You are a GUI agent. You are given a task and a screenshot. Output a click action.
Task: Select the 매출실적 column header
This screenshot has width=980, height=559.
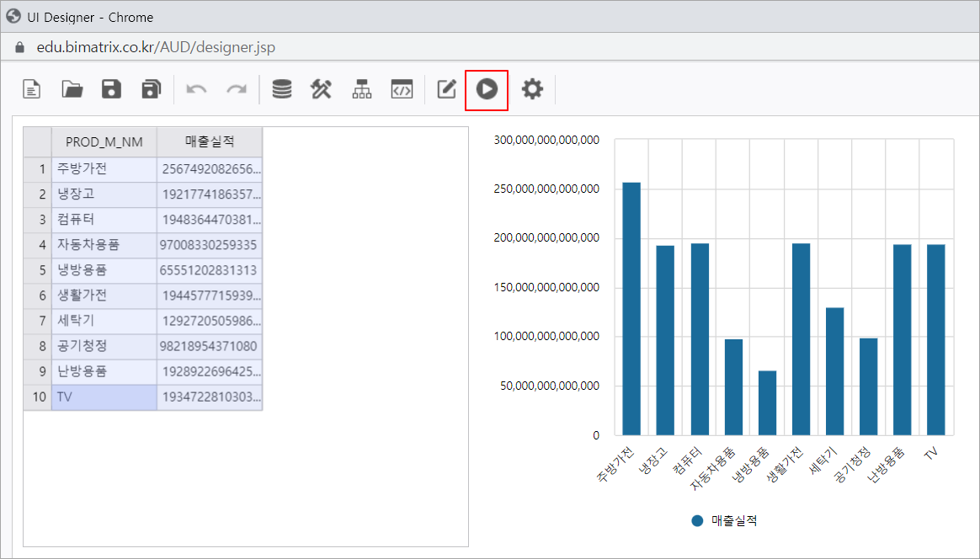pos(210,142)
